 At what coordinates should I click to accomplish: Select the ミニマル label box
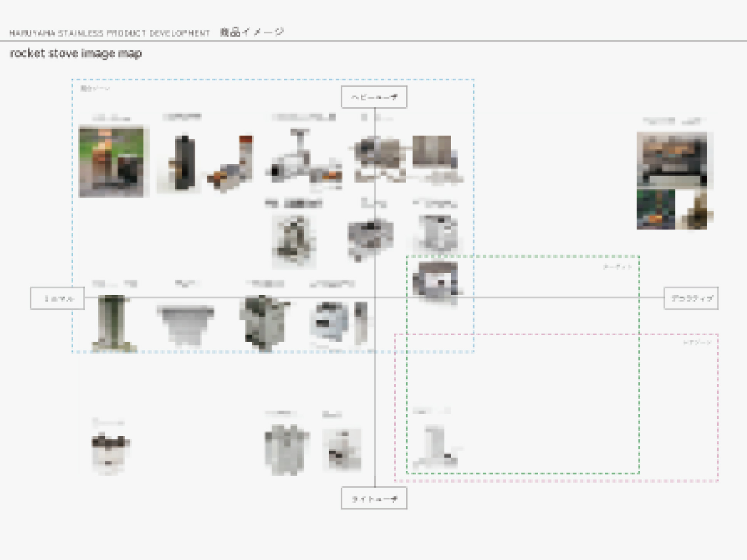[57, 298]
